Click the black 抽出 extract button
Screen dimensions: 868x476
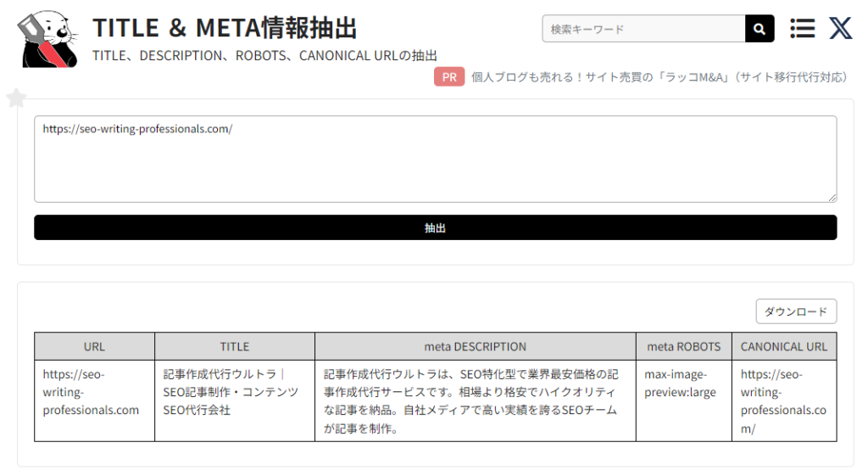click(435, 227)
